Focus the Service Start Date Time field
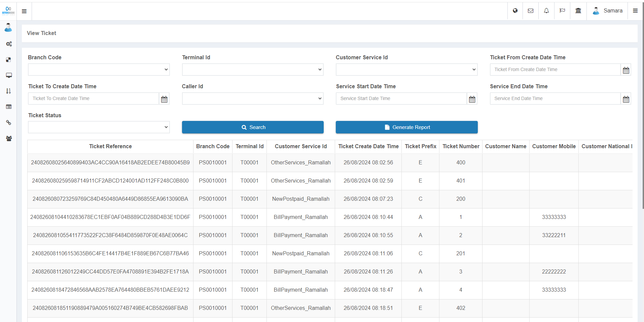 click(x=401, y=99)
